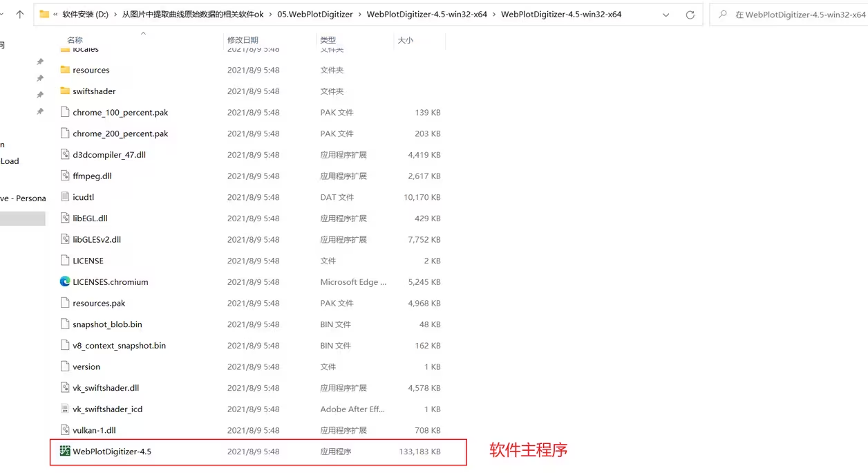Click the ffmpeg.dll file icon
The image size is (868, 473).
click(65, 176)
